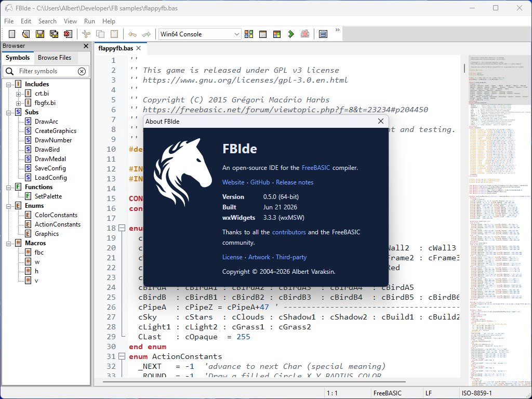Close the About FBIde dialog

click(x=381, y=121)
